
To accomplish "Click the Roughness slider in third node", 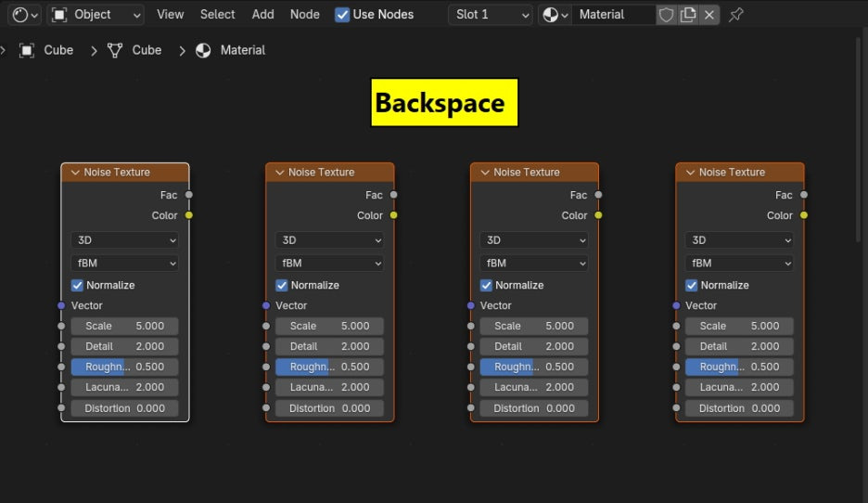I will click(x=534, y=367).
